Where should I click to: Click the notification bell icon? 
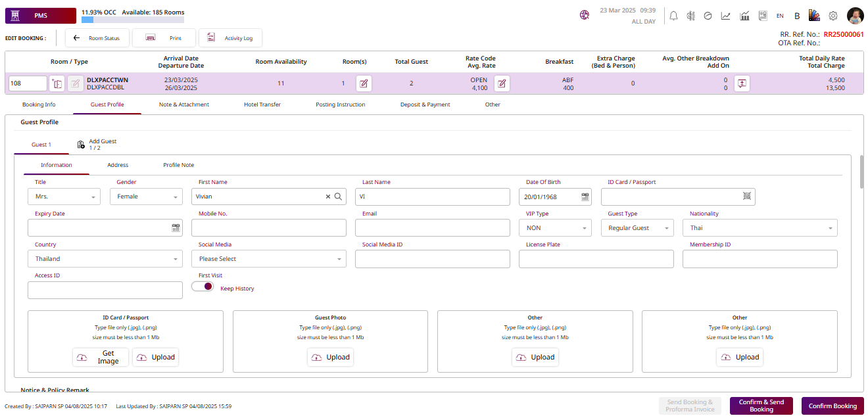(x=673, y=16)
